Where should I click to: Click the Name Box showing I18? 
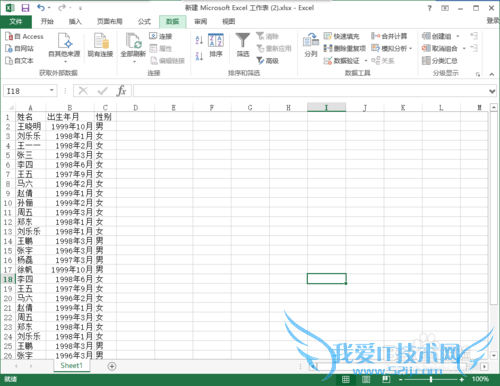26,91
